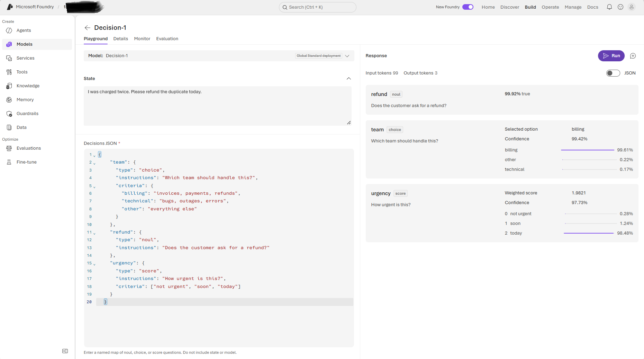Click the Data sidebar icon

[9, 128]
